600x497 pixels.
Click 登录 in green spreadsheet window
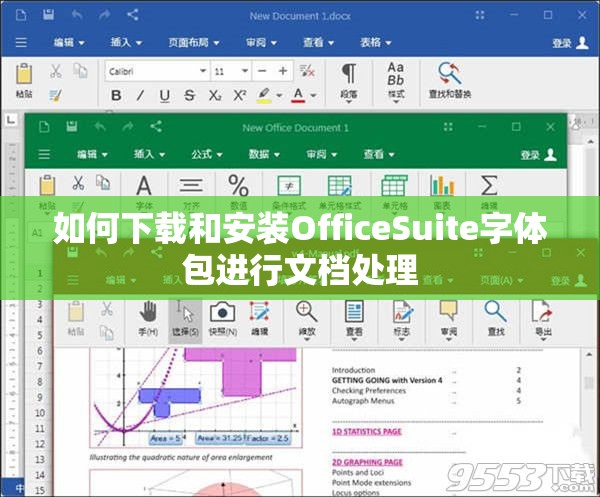[x=538, y=155]
